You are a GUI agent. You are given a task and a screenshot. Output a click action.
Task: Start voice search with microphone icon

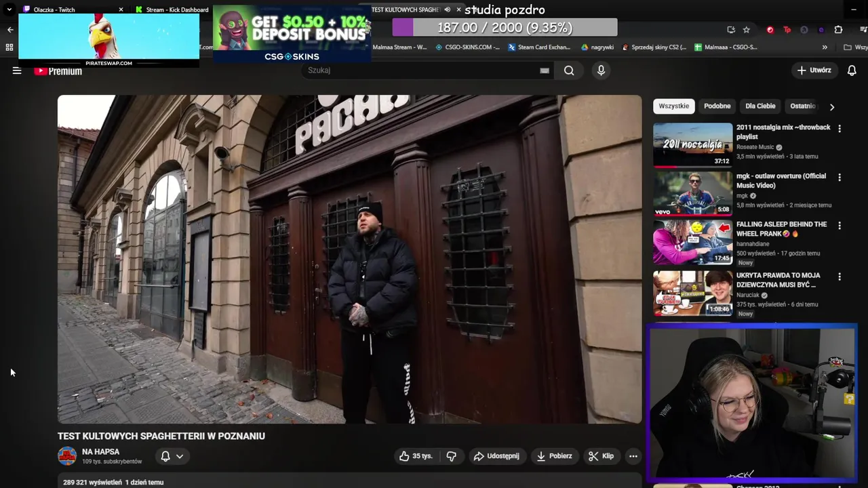pos(601,70)
